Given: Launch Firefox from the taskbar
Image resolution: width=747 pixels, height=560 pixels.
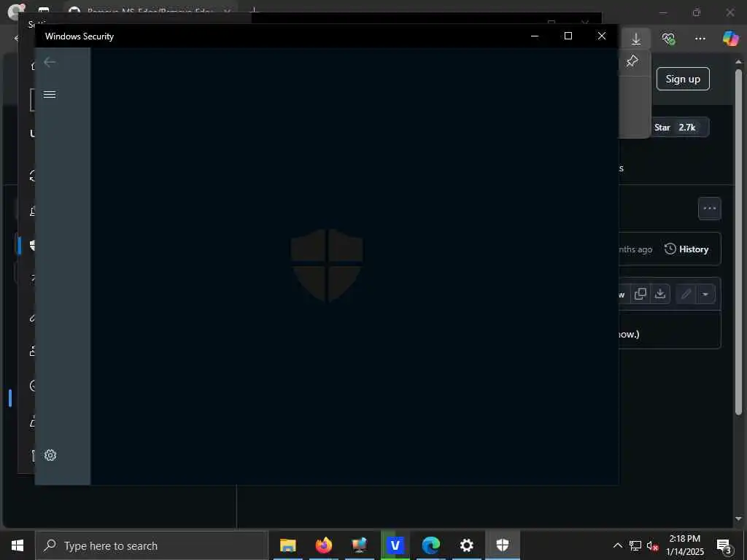Looking at the screenshot, I should coord(323,545).
